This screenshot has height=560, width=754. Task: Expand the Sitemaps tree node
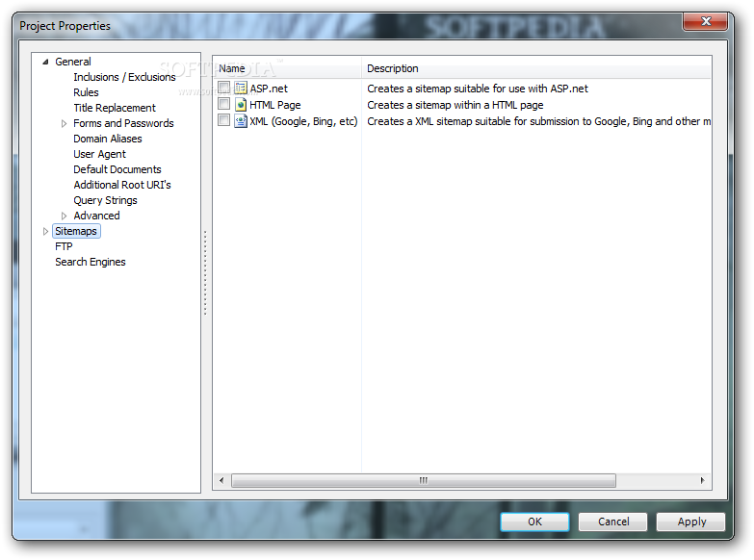point(45,231)
